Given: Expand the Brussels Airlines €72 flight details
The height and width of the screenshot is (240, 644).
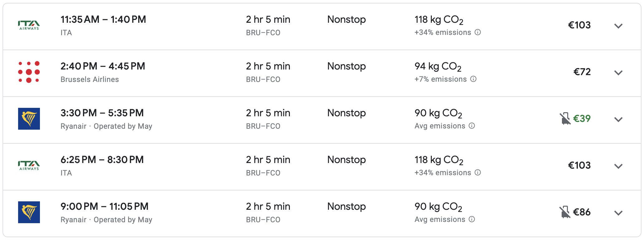Looking at the screenshot, I should [x=618, y=73].
